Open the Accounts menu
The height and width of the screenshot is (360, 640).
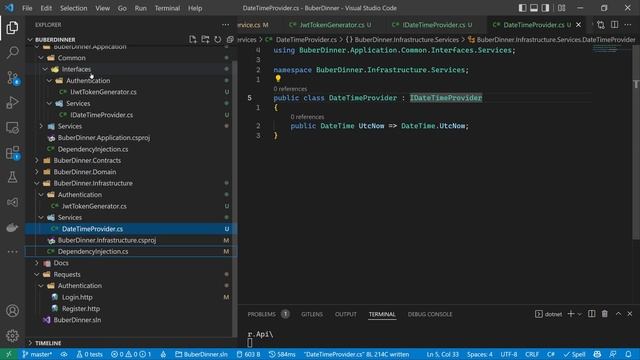pos(12,311)
